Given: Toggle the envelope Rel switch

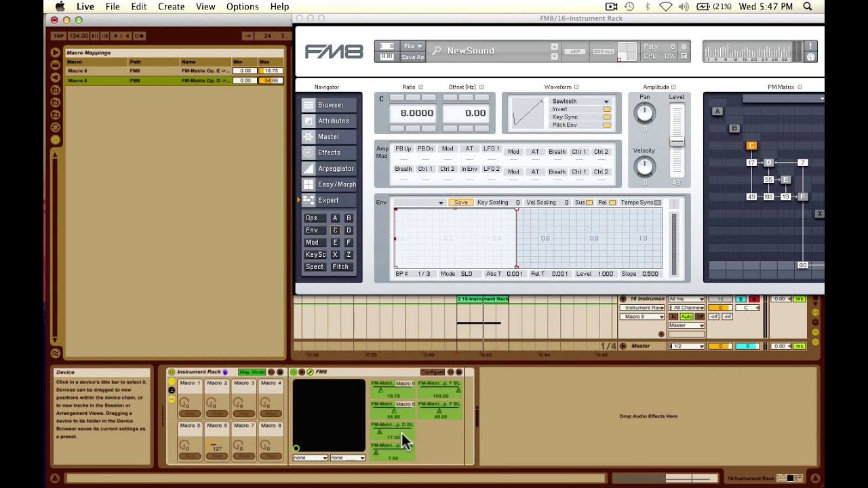Looking at the screenshot, I should 612,203.
